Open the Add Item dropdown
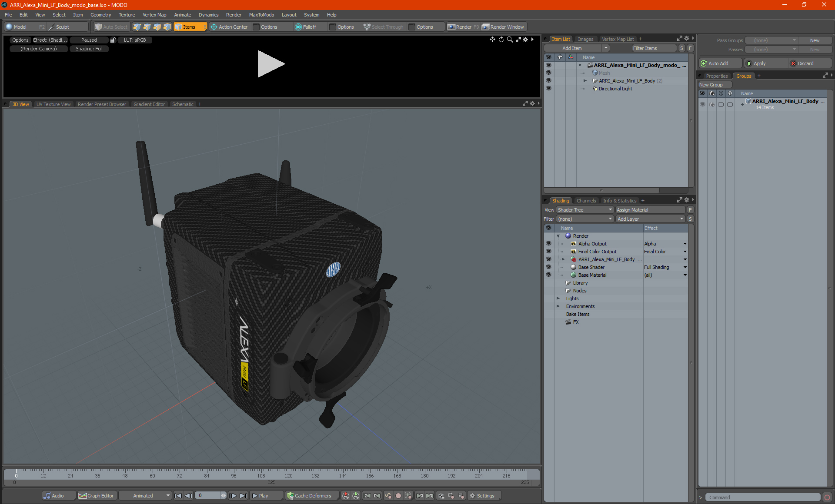835x504 pixels. click(577, 48)
